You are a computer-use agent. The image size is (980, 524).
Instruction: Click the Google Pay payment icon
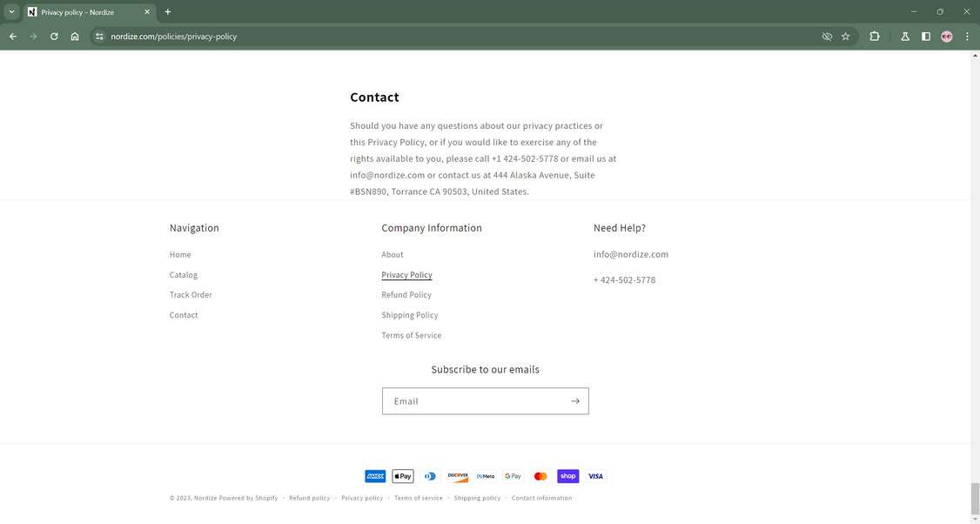(x=513, y=476)
